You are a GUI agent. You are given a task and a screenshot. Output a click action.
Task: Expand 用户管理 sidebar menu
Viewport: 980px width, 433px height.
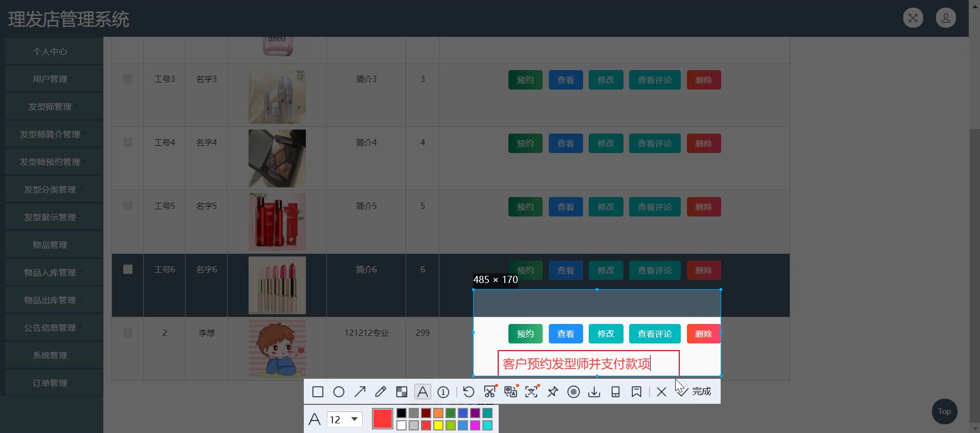pyautogui.click(x=54, y=79)
